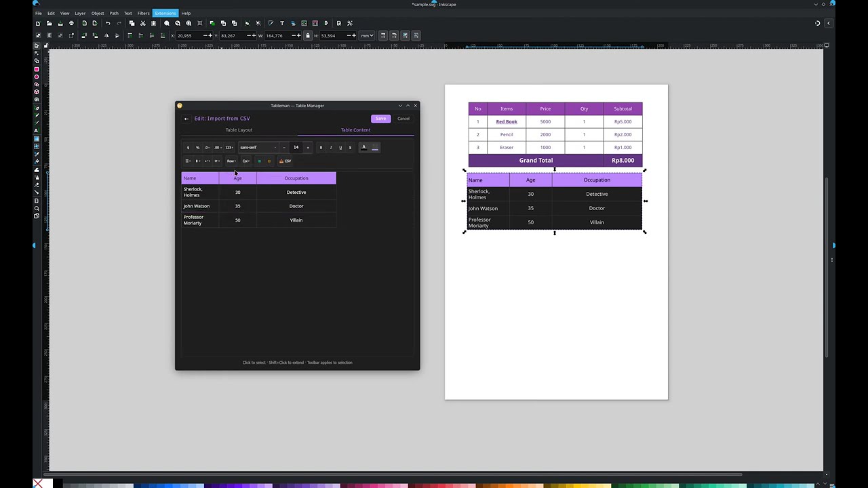The image size is (868, 488).
Task: Select the Rectangle tool
Action: [x=37, y=69]
